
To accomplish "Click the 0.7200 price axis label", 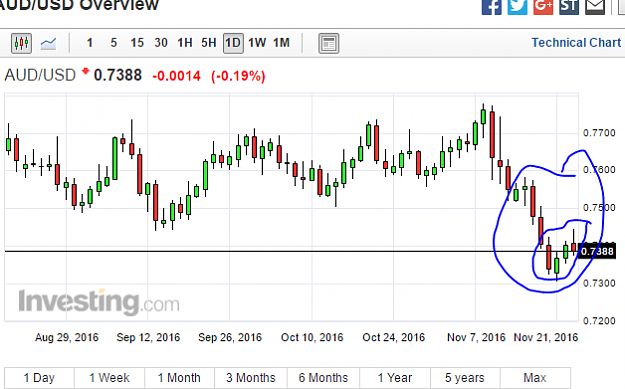I will click(x=599, y=321).
